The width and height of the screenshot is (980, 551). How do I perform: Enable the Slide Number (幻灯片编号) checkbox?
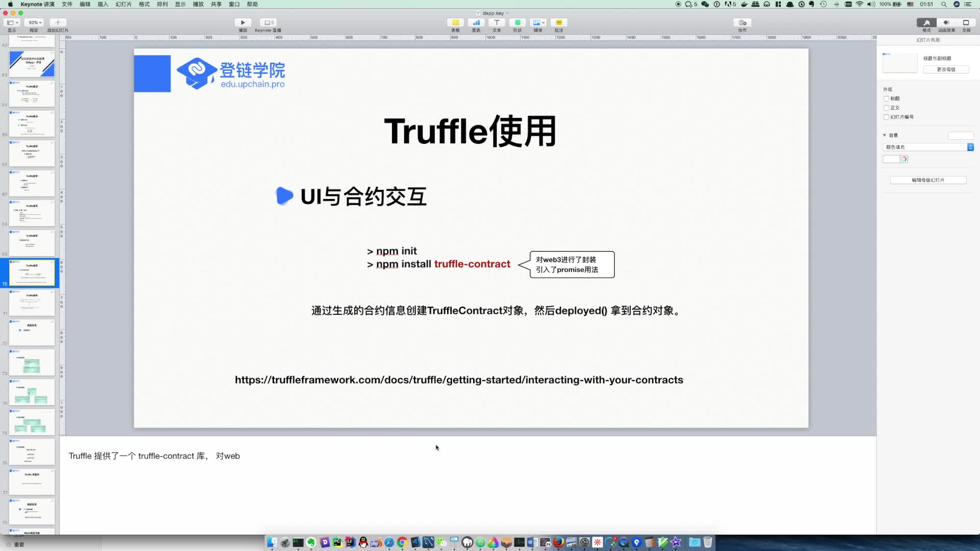pyautogui.click(x=886, y=117)
